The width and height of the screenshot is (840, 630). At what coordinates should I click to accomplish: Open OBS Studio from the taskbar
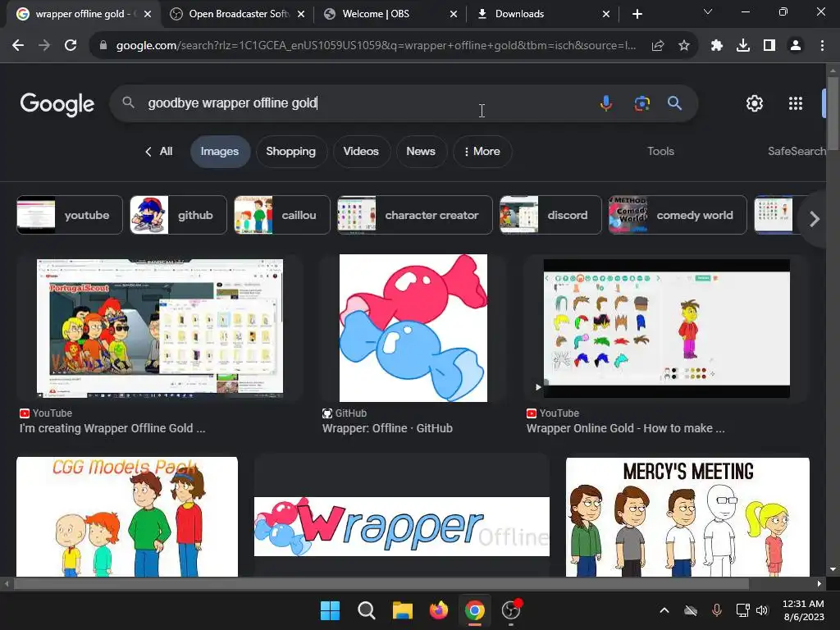coord(511,610)
